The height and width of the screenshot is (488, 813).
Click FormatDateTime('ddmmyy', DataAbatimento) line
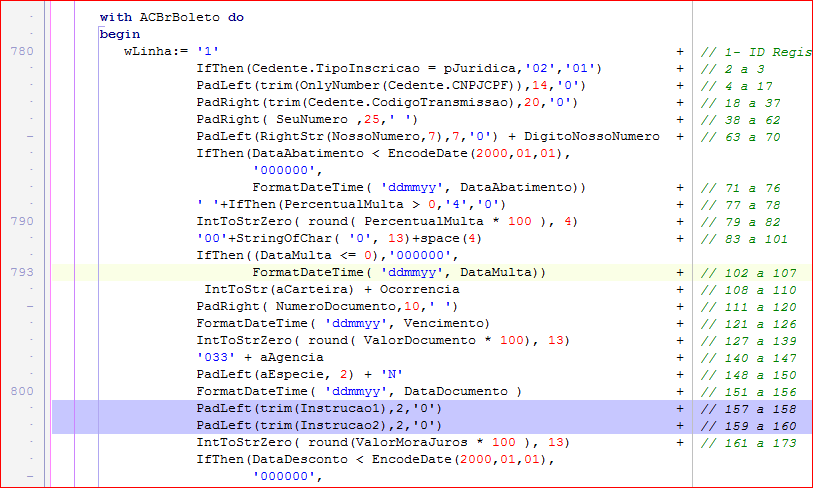pyautogui.click(x=419, y=187)
